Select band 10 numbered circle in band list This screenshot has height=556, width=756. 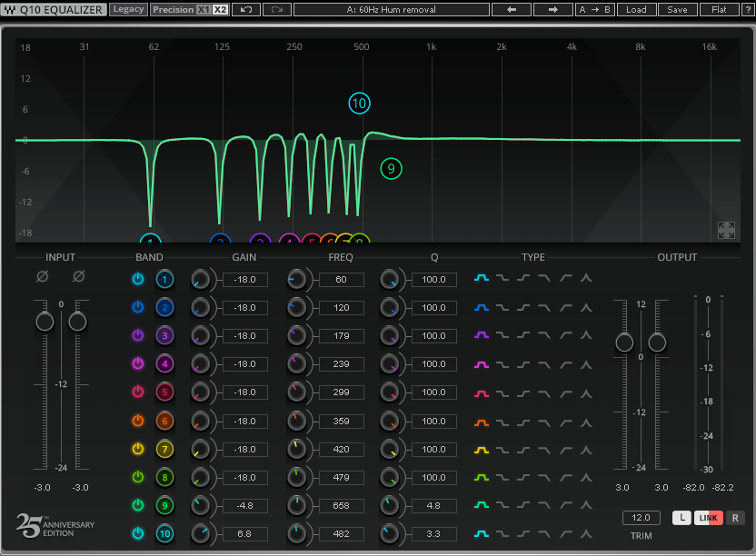[164, 534]
